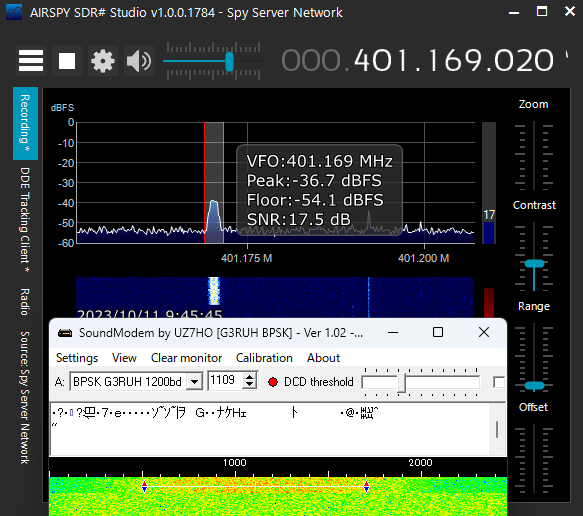Click the 401.200 M frequency axis label
The height and width of the screenshot is (516, 583).
pyautogui.click(x=423, y=258)
